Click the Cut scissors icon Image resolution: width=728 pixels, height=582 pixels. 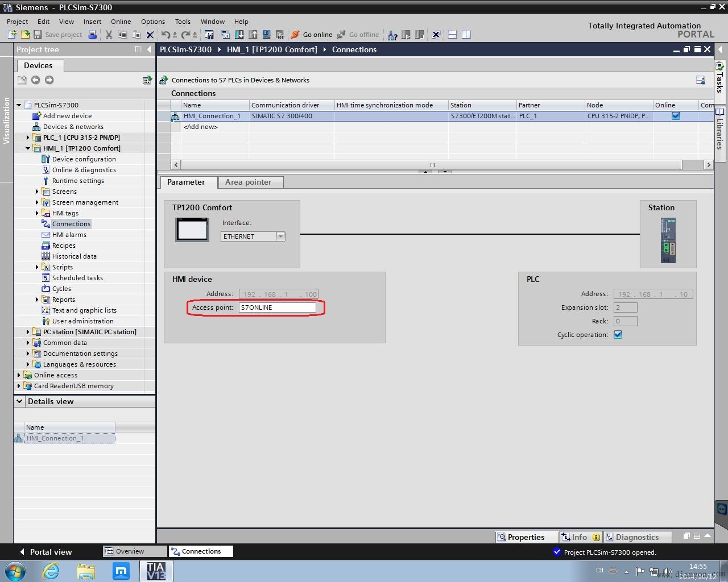[109, 35]
